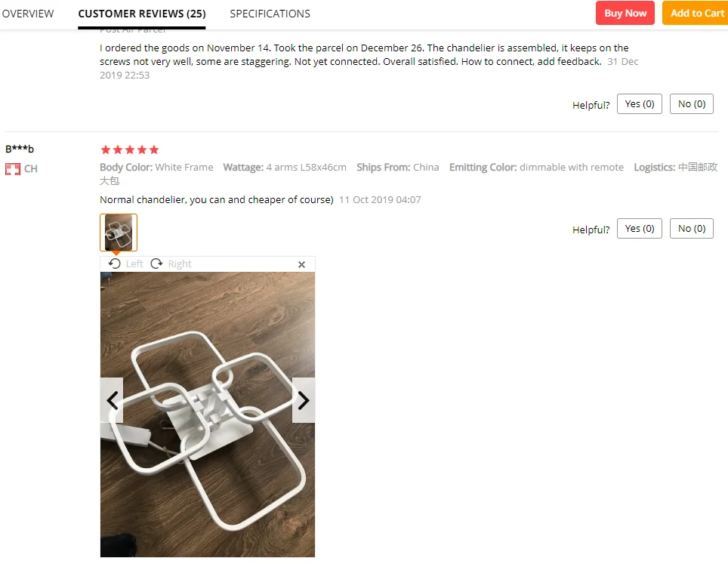Advance to the next review photo
The height and width of the screenshot is (564, 728).
(x=303, y=400)
